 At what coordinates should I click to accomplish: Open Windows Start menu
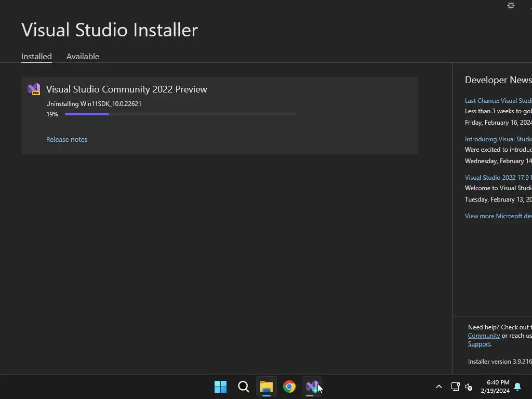coord(220,387)
